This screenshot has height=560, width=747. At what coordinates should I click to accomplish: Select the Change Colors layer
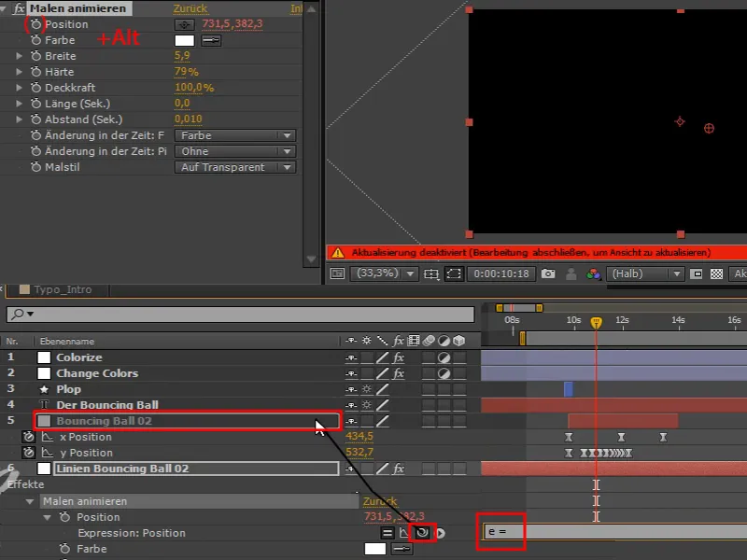(97, 373)
